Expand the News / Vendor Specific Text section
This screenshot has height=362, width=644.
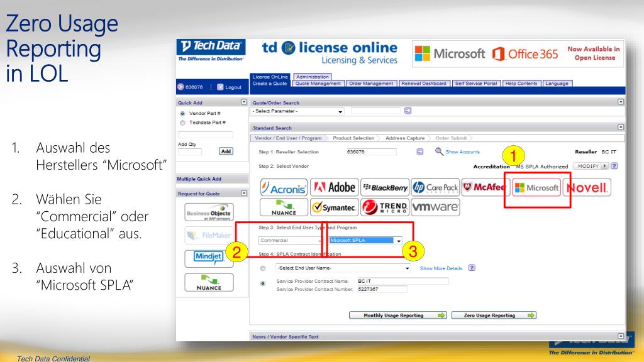(x=621, y=336)
